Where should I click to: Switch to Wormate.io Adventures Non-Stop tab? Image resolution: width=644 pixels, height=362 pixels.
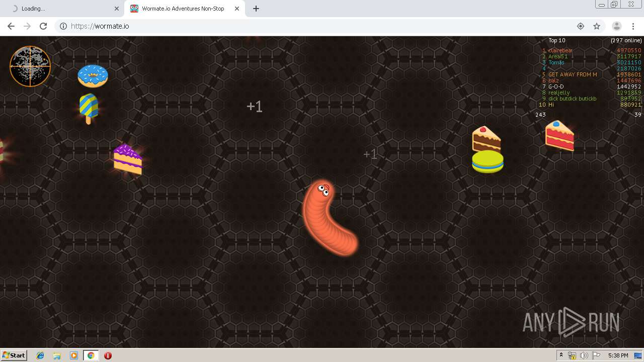184,9
